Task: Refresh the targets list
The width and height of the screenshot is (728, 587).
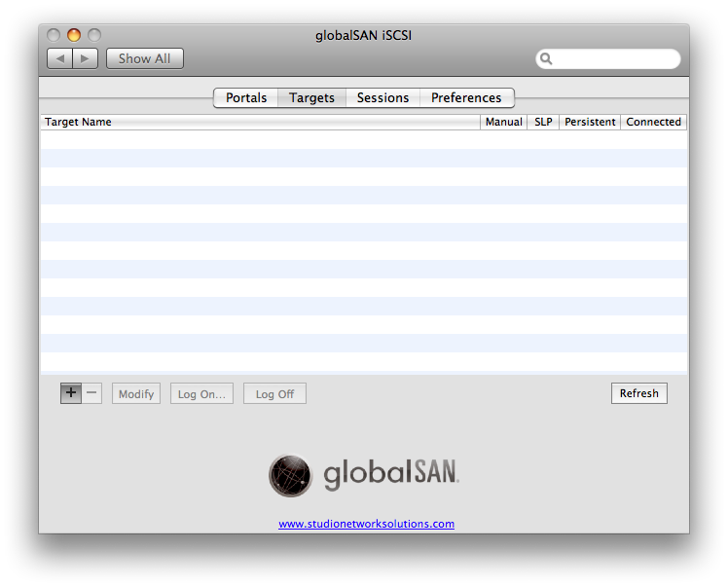Action: tap(638, 393)
